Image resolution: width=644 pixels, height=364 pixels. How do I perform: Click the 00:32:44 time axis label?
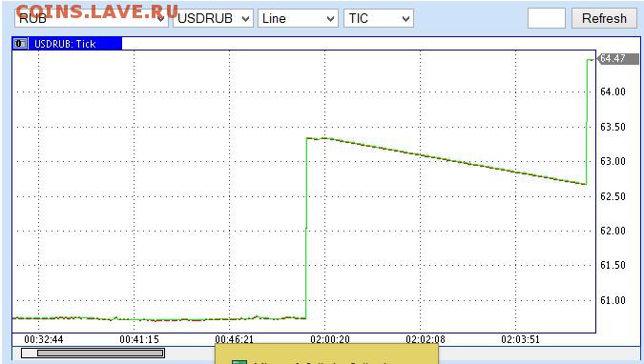44,339
